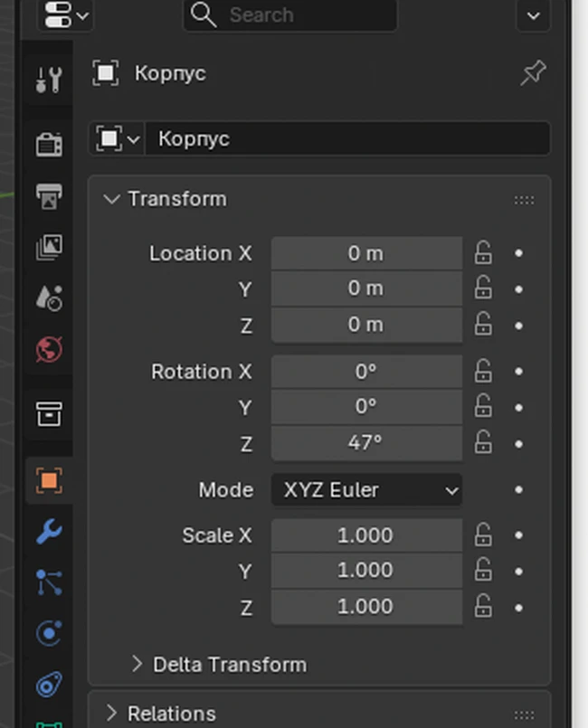Click the properties Search field
This screenshot has height=728, width=588.
pos(290,14)
